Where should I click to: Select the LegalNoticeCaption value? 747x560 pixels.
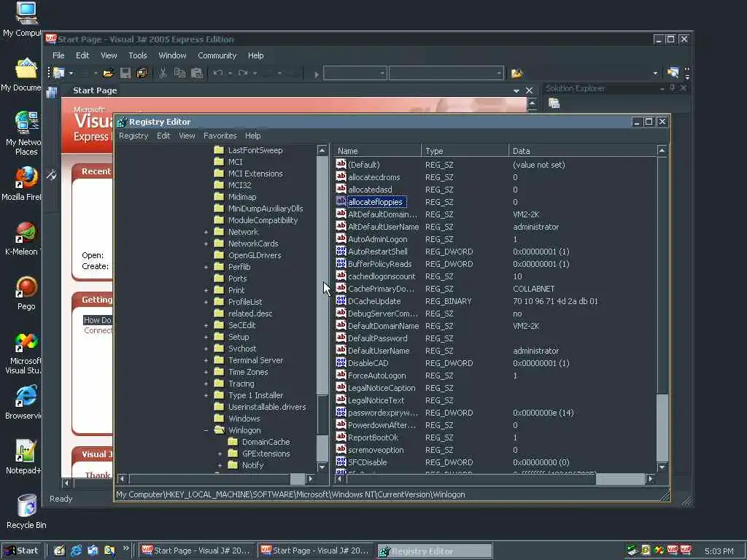point(382,388)
